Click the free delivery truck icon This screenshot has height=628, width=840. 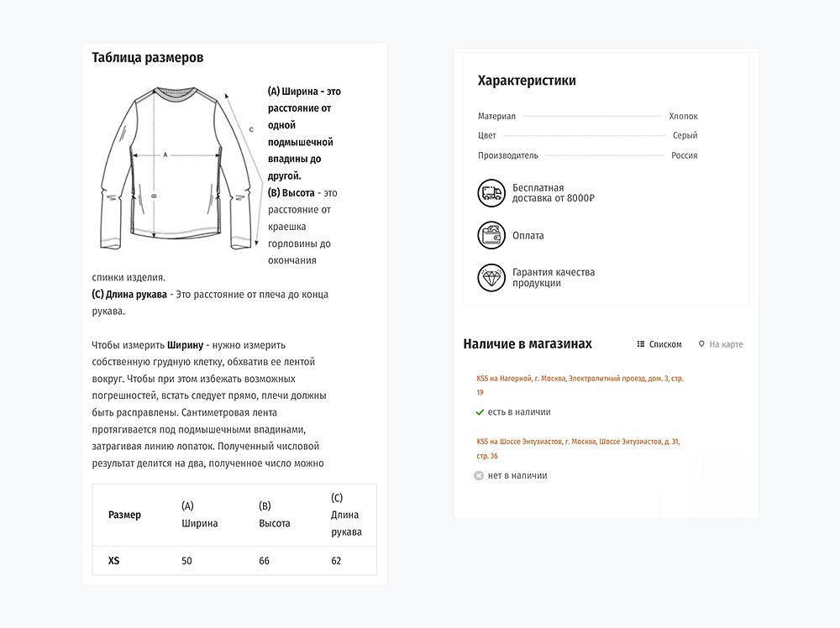491,193
